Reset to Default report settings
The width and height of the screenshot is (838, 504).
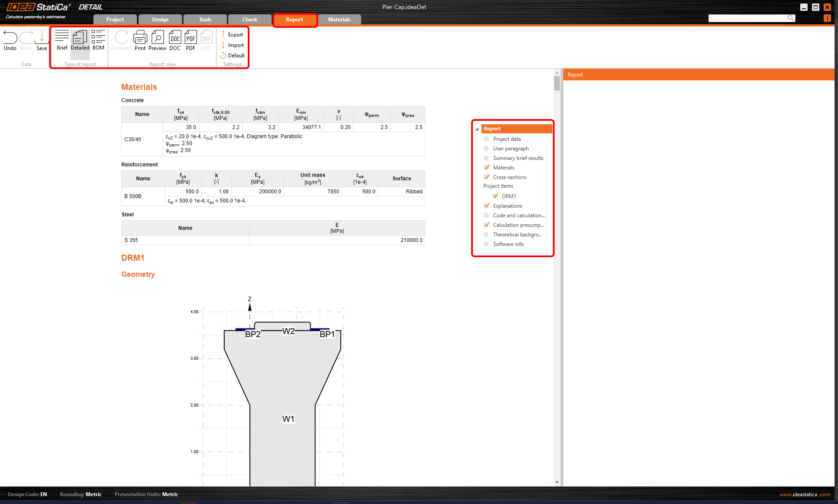(236, 56)
